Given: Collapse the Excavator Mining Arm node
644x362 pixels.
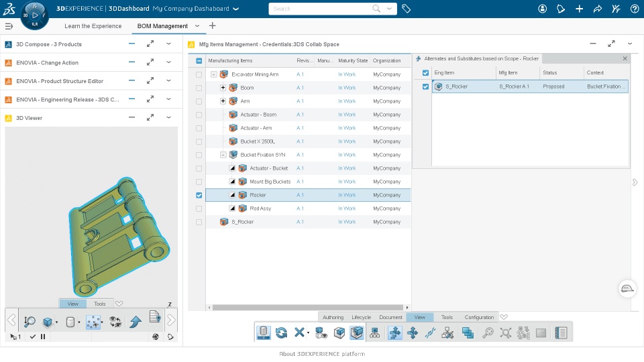Looking at the screenshot, I should click(x=213, y=74).
